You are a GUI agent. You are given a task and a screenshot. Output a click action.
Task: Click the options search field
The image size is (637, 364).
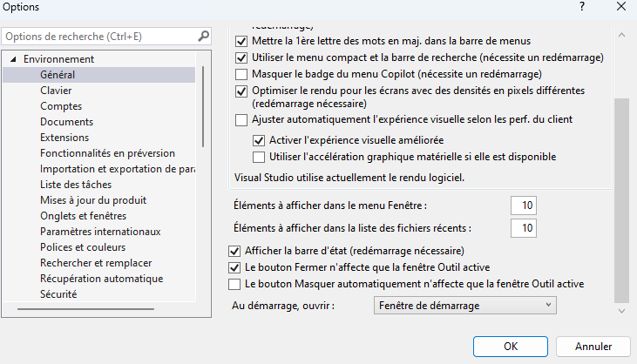pos(100,37)
